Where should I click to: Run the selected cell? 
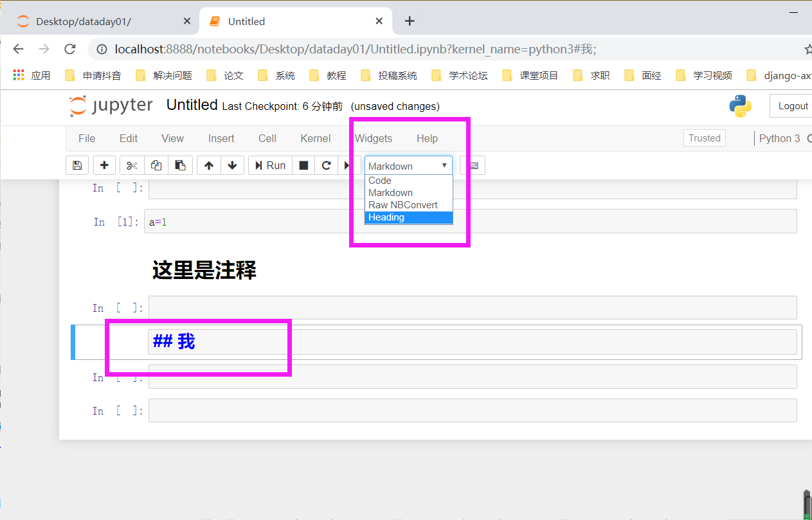pos(270,165)
